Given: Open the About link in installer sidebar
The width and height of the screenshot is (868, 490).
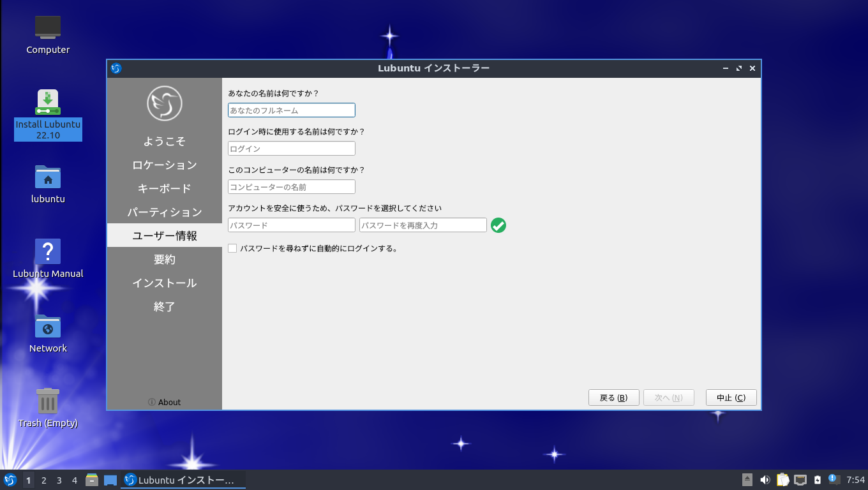Looking at the screenshot, I should 165,402.
